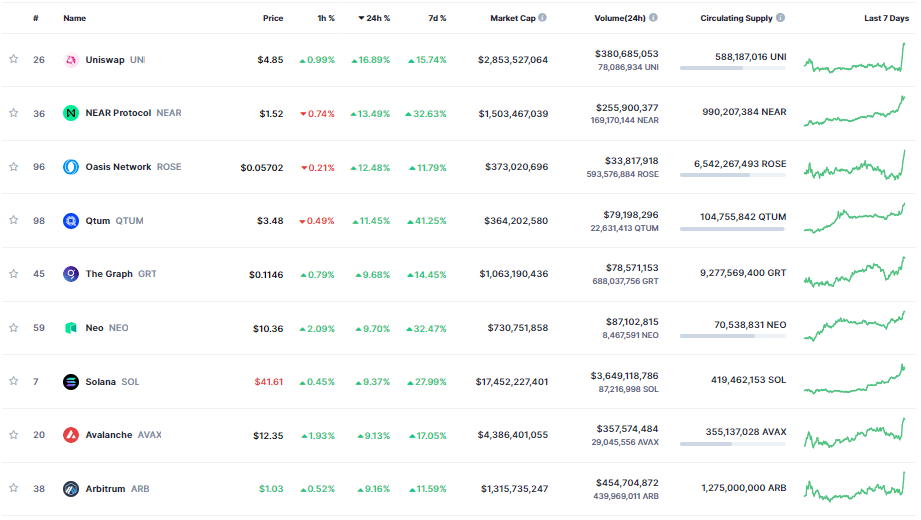Toggle watchlist star for Oasis Network
Image resolution: width=921 pixels, height=520 pixels.
(14, 167)
